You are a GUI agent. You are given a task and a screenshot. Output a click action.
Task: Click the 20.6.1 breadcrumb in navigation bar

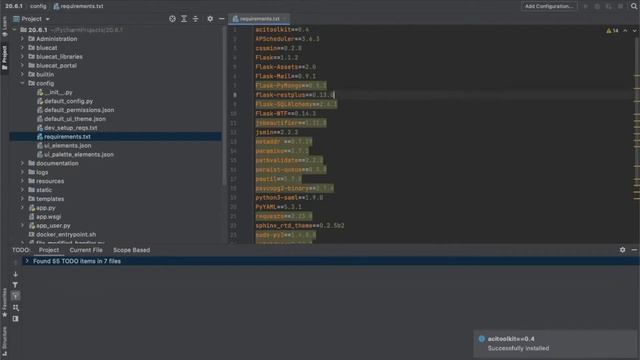pos(14,6)
